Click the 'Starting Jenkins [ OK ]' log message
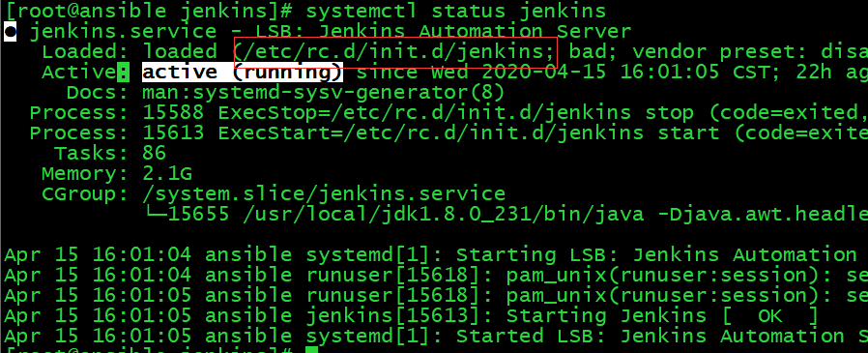This screenshot has height=353, width=868. [x=661, y=316]
